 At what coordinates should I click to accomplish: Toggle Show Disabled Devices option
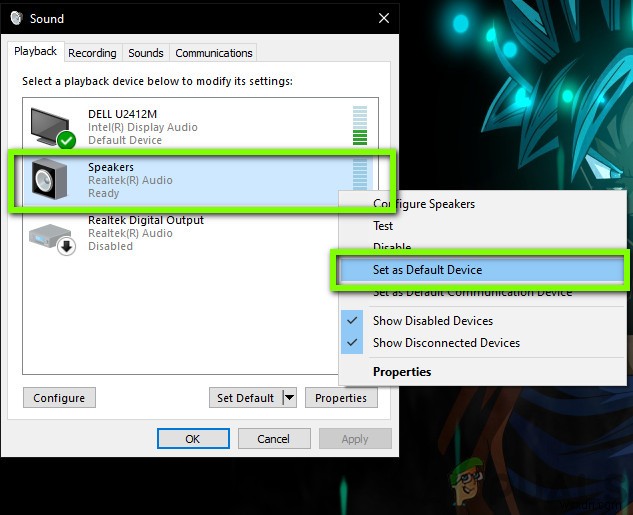(483, 321)
